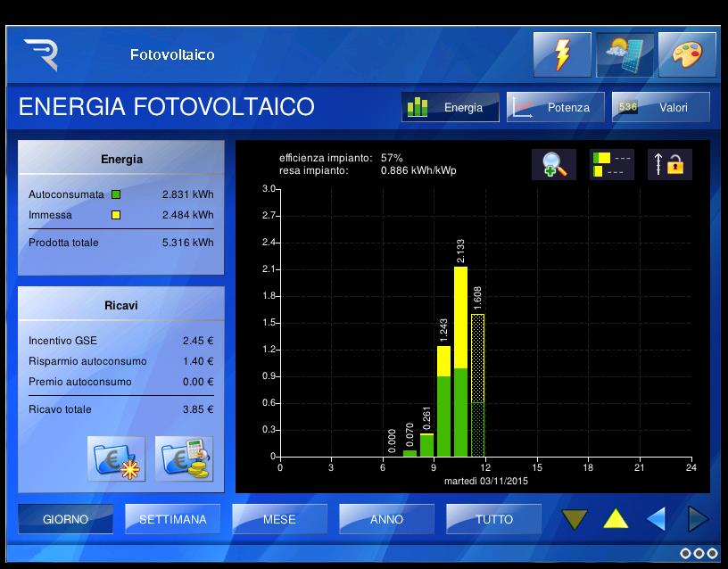This screenshot has width=728, height=569.
Task: Open the Valori view
Action: (x=660, y=107)
